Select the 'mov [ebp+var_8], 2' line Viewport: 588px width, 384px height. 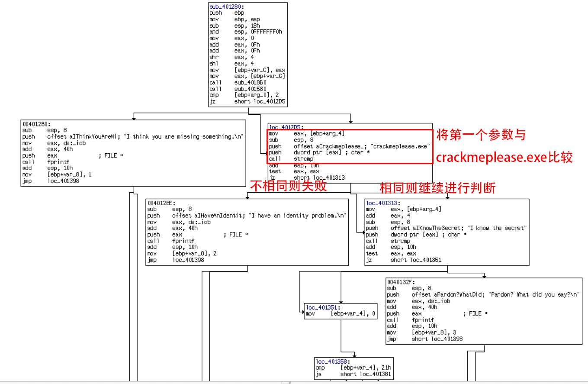pos(182,254)
